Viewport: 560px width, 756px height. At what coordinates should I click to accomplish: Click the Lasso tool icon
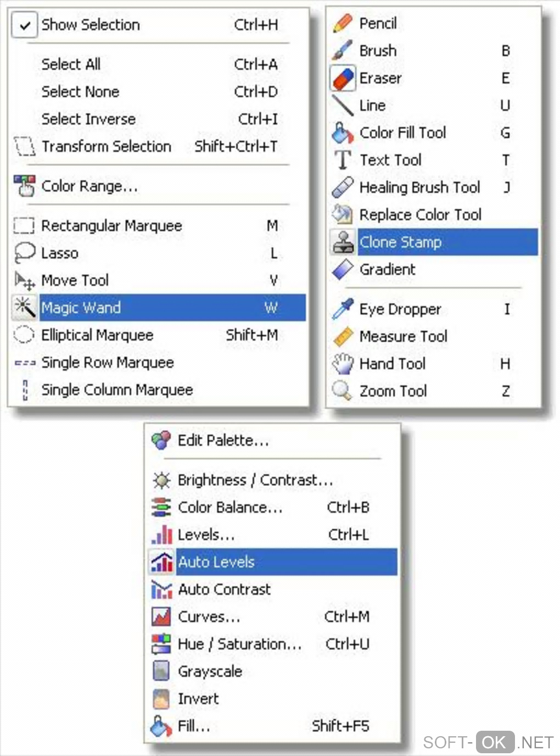click(x=24, y=253)
